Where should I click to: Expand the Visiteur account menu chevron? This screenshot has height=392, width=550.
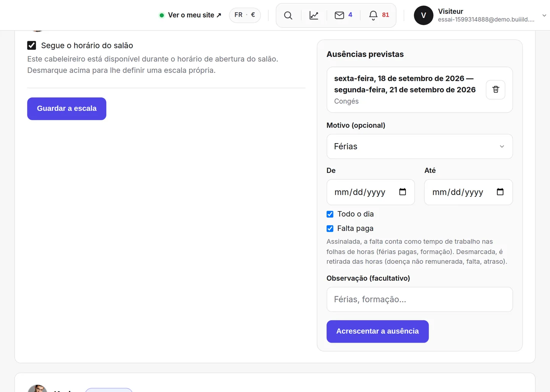click(544, 15)
